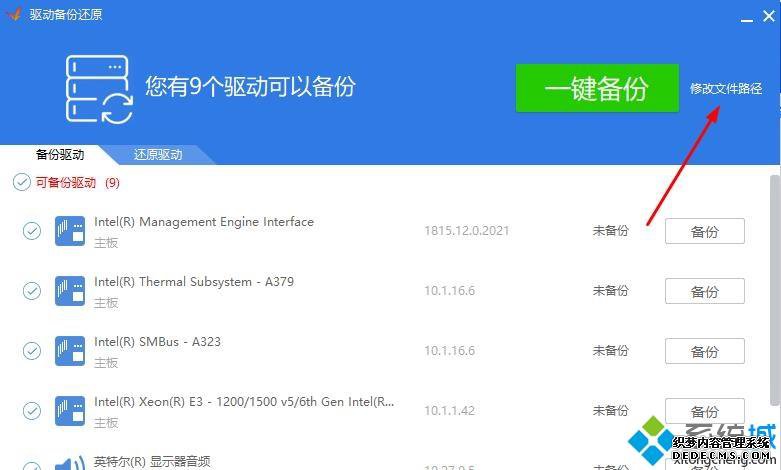Screen dimensions: 781x470
Task: Click 未备份 status of Xeon E3 row
Action: pyautogui.click(x=610, y=410)
